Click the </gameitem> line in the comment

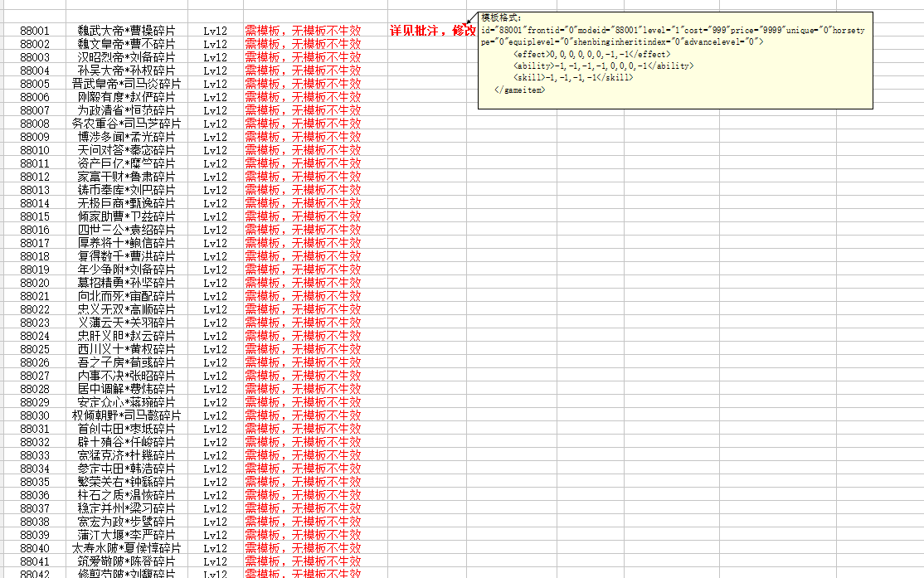(519, 90)
